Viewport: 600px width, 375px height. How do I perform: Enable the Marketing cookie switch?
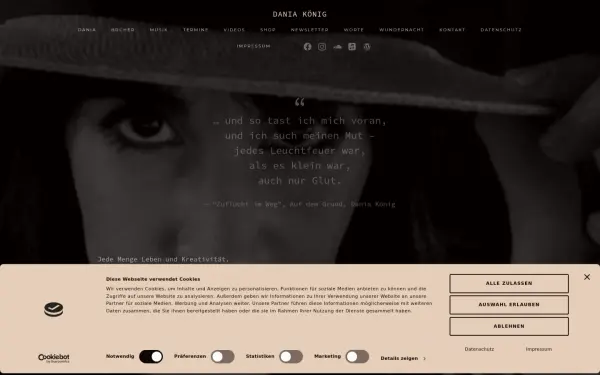pos(357,357)
